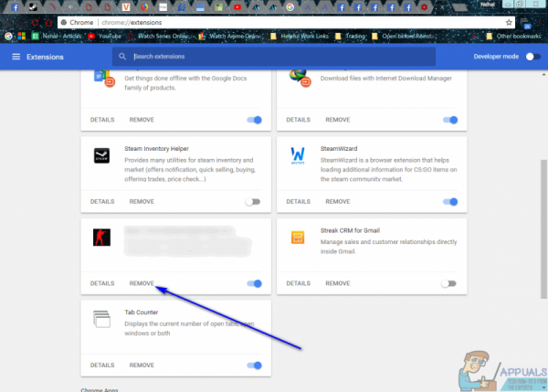This screenshot has height=392, width=548.
Task: Click the Tab Counter stacked-windows icon
Action: (101, 319)
